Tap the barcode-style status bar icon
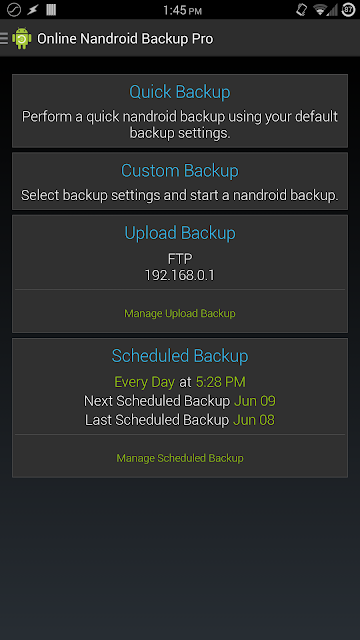This screenshot has height=640, width=360. (x=51, y=10)
